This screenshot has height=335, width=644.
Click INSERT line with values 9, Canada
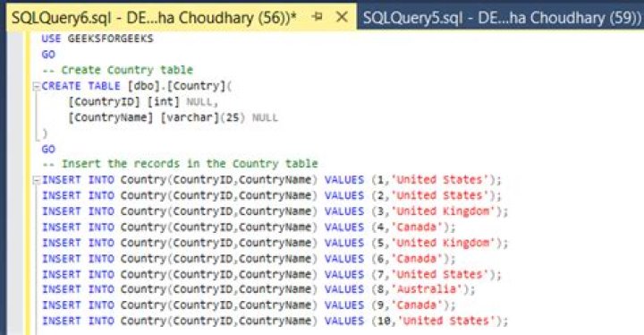coord(249,305)
